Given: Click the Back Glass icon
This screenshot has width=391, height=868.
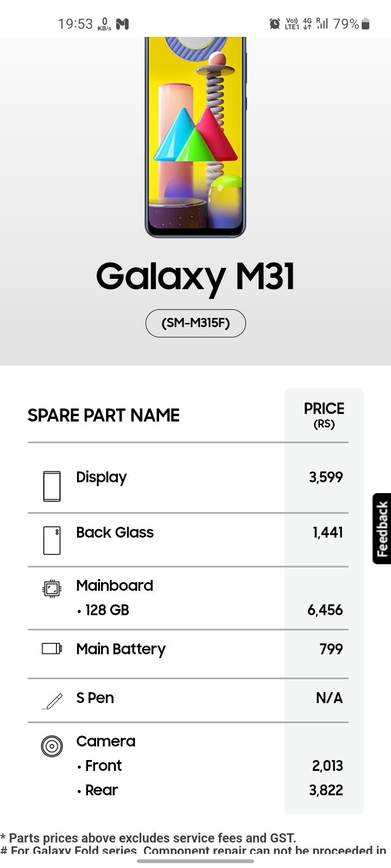Looking at the screenshot, I should pos(52,540).
